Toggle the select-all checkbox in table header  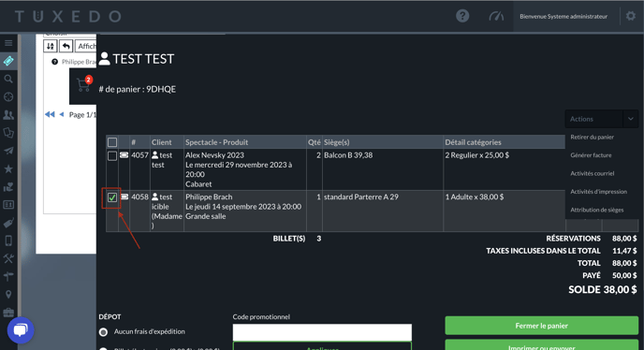tap(111, 142)
